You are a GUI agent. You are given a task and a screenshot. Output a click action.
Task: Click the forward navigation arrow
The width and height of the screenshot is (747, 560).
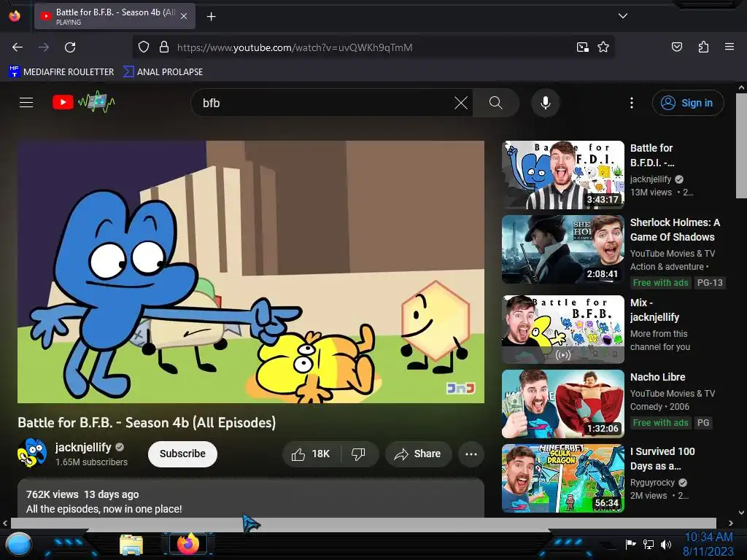coord(44,47)
